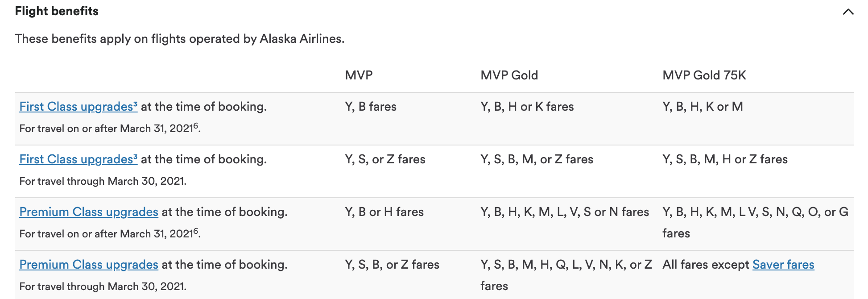
Task: Click the Flight benefits section heading
Action: 57,11
